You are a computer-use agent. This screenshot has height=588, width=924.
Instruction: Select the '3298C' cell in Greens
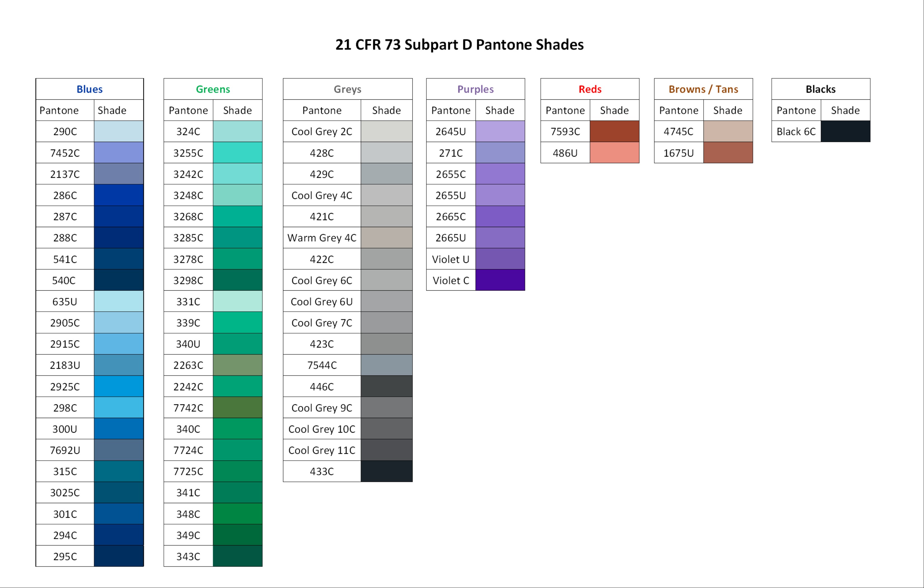[x=188, y=280]
